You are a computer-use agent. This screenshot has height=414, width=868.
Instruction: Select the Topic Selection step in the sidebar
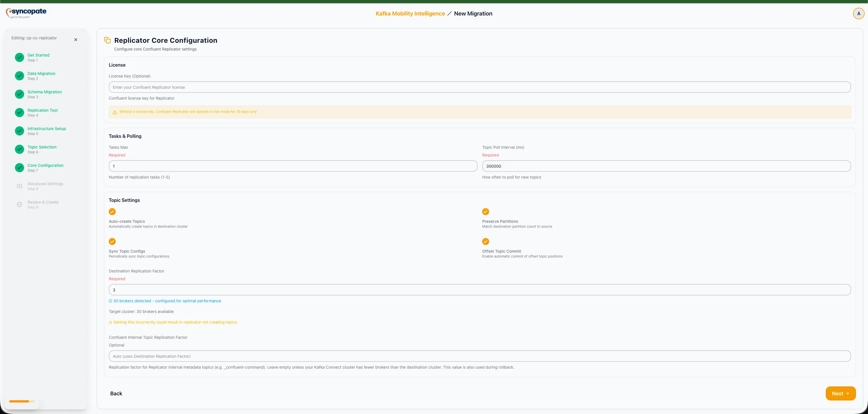42,149
